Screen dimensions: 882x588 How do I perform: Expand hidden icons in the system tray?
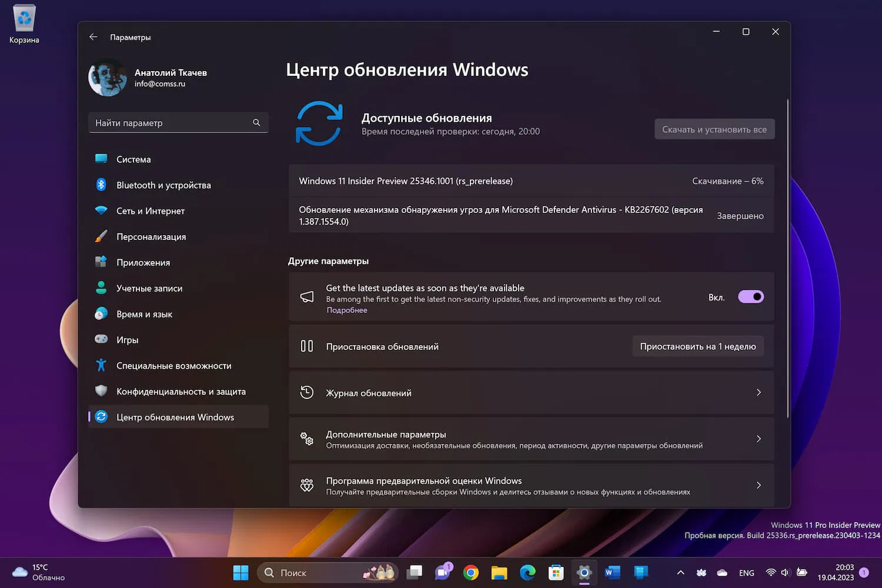pos(680,572)
